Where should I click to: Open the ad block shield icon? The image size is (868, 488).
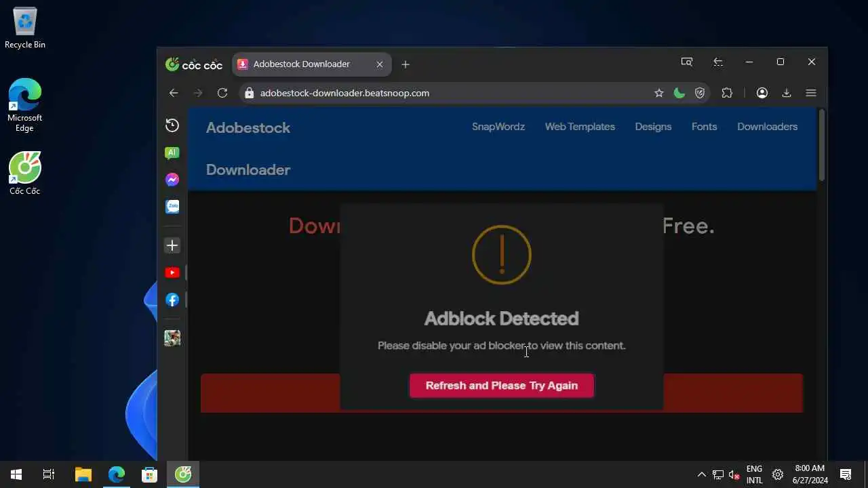700,93
